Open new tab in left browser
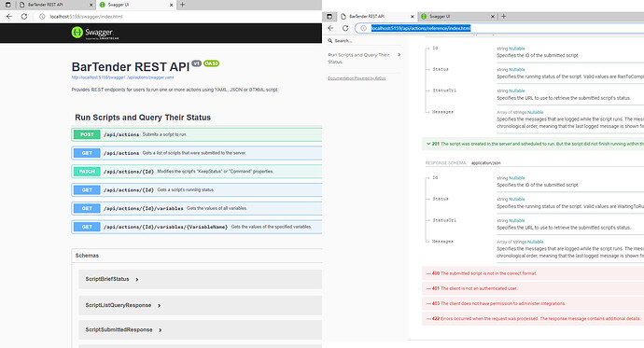This screenshot has height=348, width=644. click(182, 5)
